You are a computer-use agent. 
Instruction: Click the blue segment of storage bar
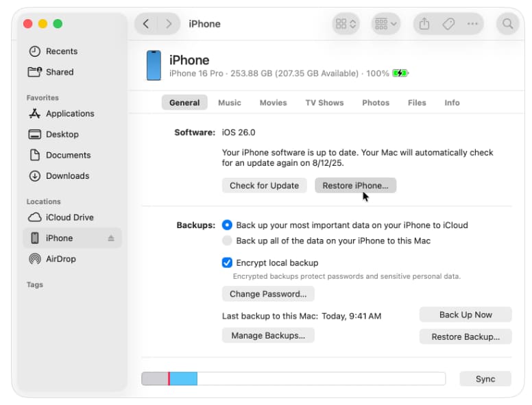coord(184,379)
